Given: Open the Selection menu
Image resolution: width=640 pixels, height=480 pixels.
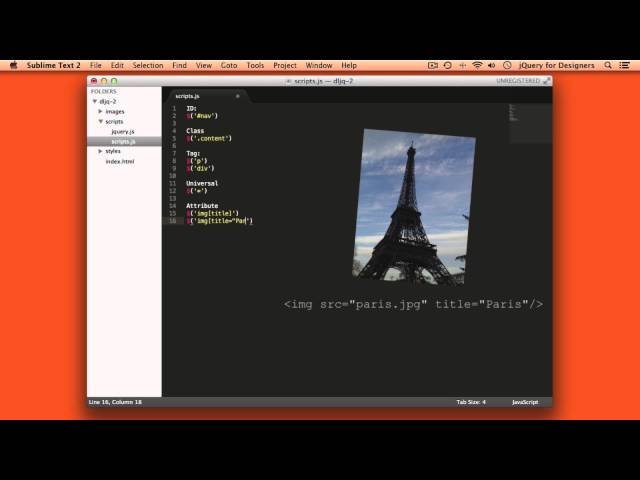Looking at the screenshot, I should [x=148, y=65].
